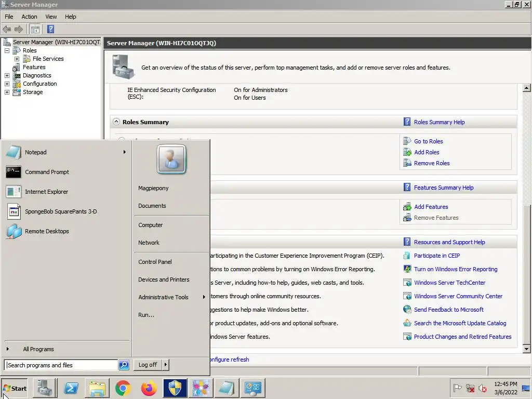The height and width of the screenshot is (399, 532).
Task: Collapse the Roles Summary section
Action: point(116,122)
